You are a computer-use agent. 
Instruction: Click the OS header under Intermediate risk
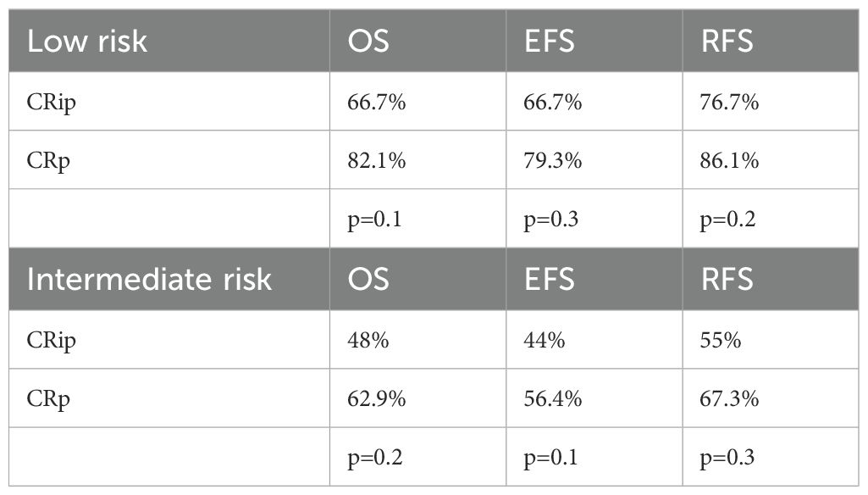pyautogui.click(x=368, y=279)
